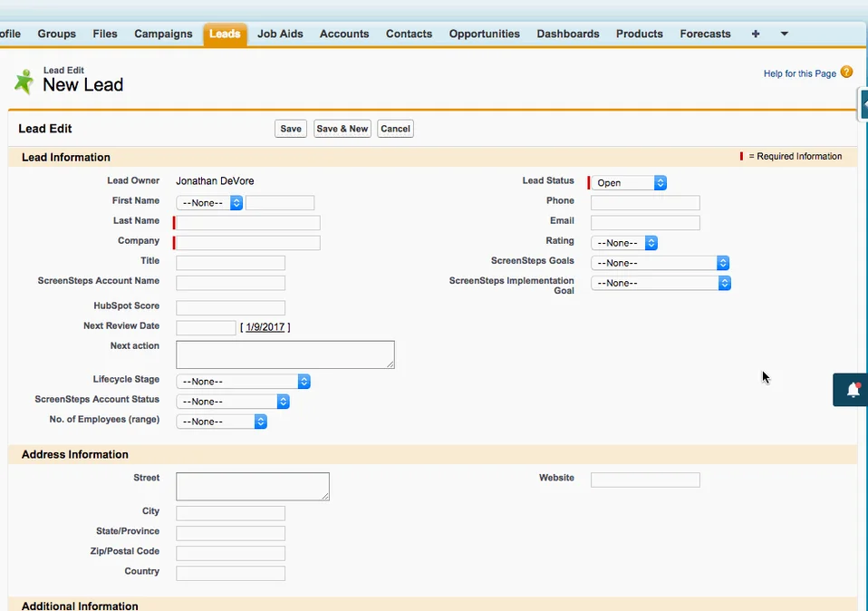Switch to the Dashboards tab
The height and width of the screenshot is (611, 868).
tap(568, 34)
